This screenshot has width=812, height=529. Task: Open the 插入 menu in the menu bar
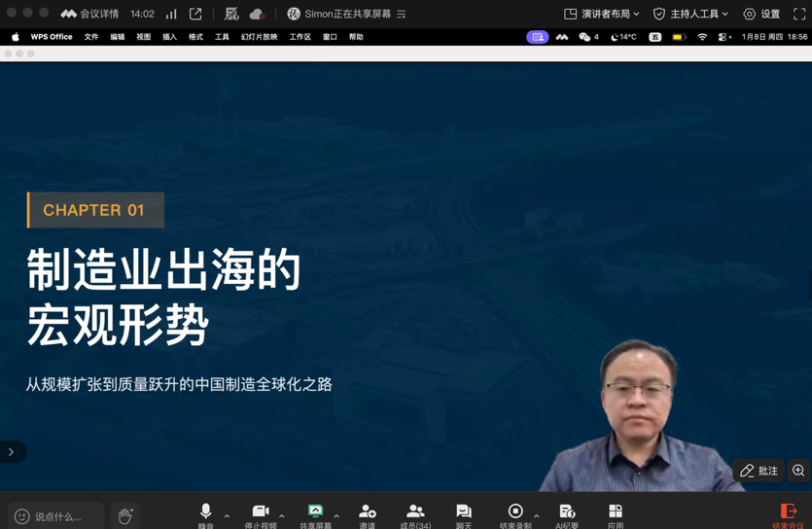tap(169, 37)
